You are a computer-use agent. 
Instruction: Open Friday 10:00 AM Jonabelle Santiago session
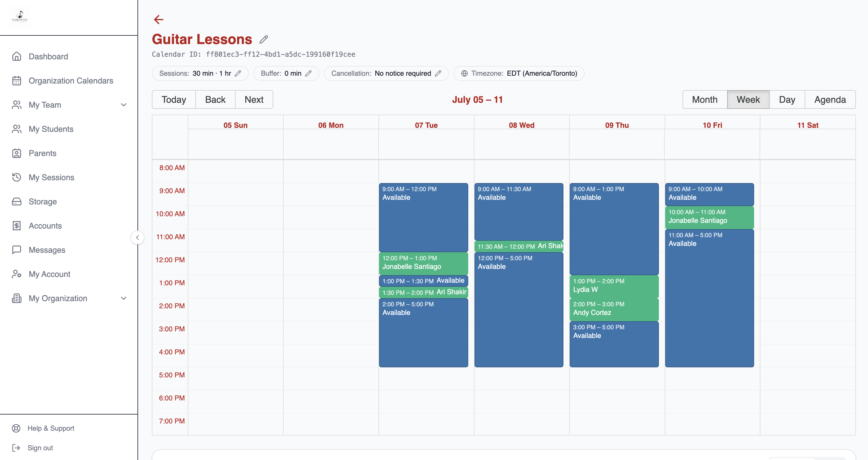pos(709,218)
